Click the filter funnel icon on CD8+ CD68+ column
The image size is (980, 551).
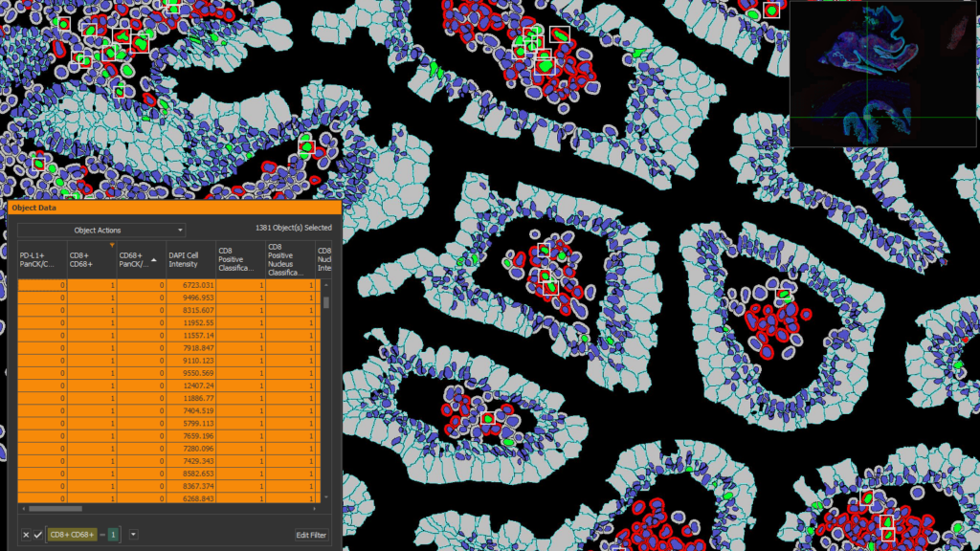coord(112,245)
